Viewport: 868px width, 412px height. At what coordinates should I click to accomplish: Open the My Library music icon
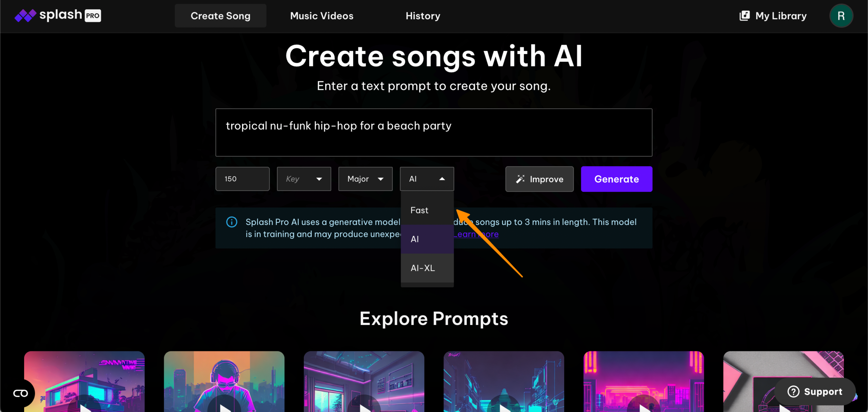coord(744,16)
